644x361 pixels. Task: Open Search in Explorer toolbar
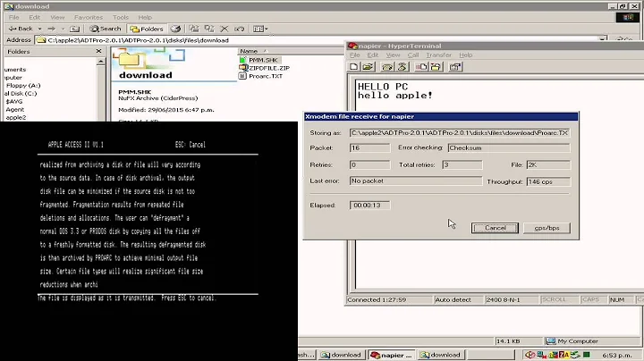pos(106,29)
